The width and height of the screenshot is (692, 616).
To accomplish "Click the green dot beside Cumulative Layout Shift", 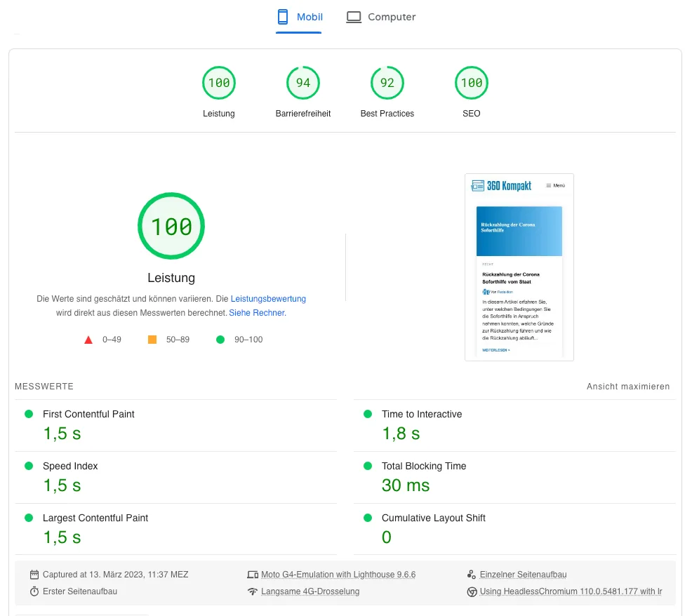I will (x=368, y=518).
